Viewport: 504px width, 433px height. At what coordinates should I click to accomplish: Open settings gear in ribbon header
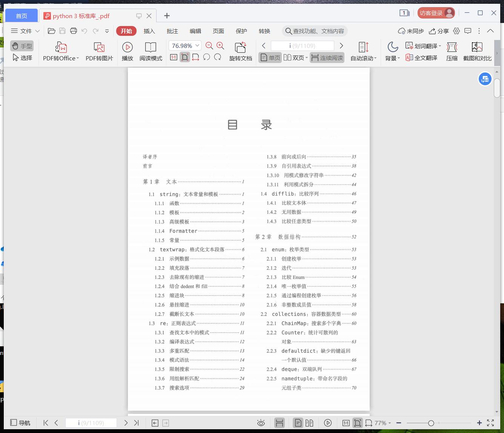[456, 31]
